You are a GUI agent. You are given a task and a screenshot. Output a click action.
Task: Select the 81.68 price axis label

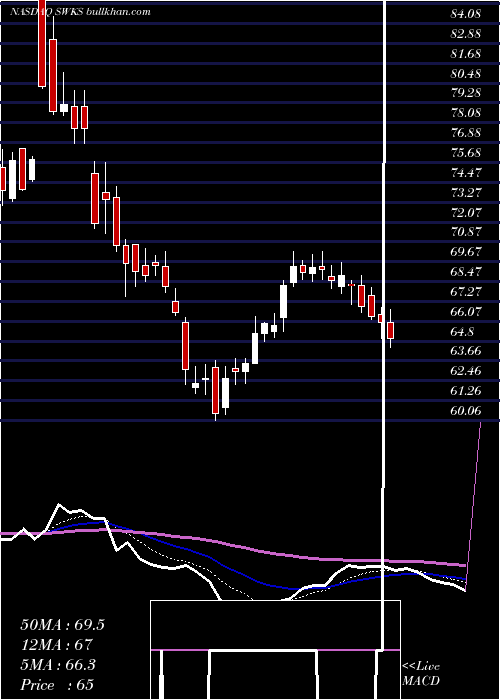466,54
